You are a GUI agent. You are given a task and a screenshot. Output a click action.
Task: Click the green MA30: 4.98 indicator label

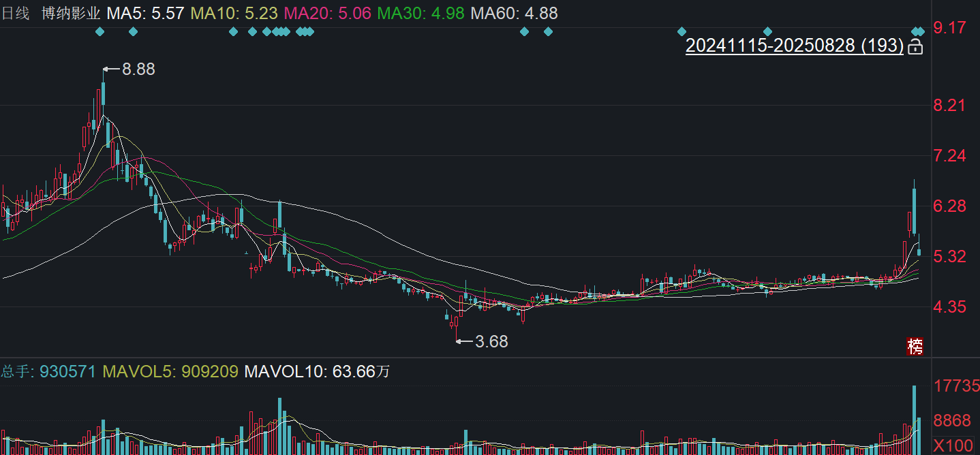point(420,13)
